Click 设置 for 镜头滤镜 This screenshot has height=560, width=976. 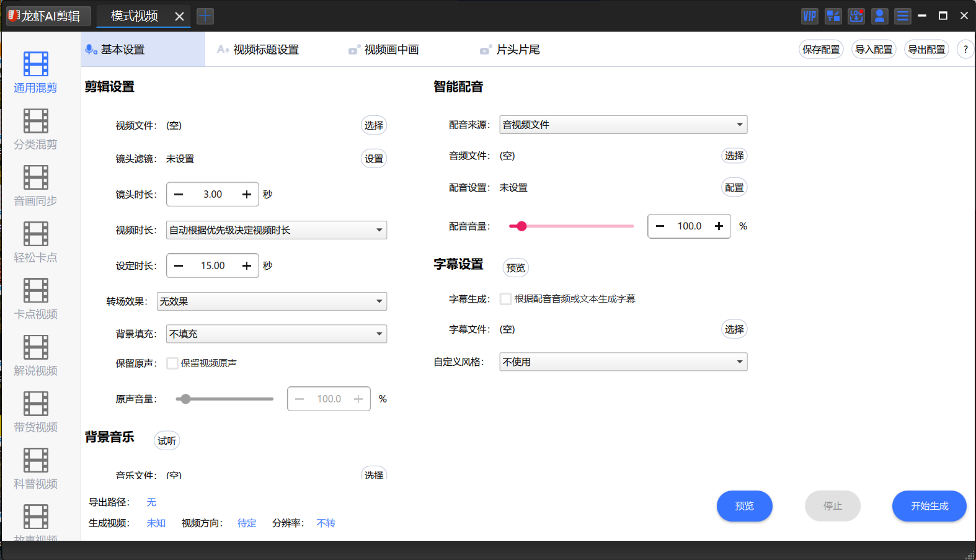coord(374,159)
